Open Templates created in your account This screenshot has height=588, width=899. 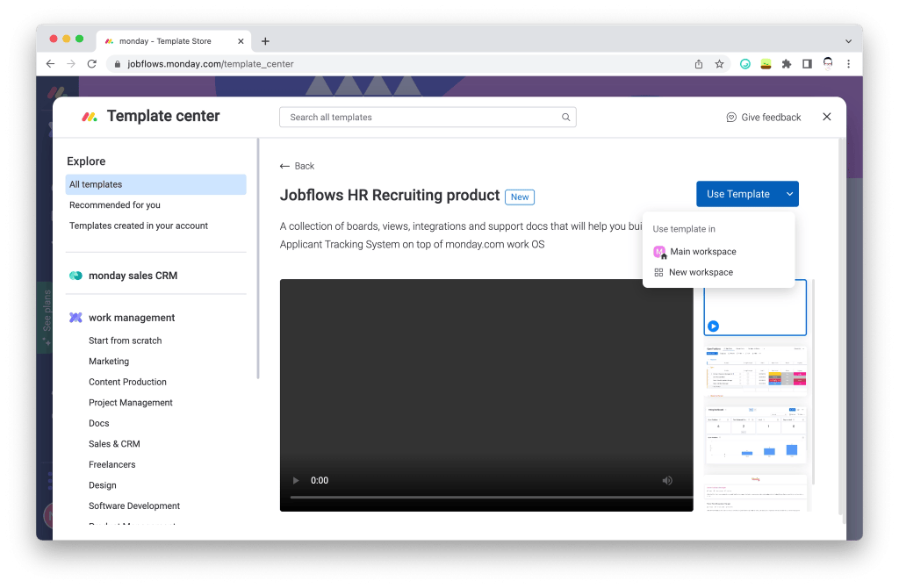[139, 226]
